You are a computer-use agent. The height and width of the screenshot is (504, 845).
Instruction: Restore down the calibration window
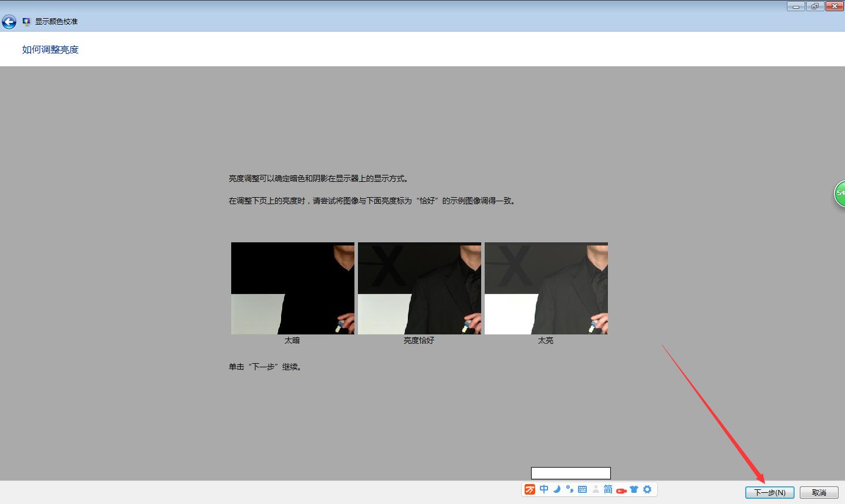click(814, 6)
